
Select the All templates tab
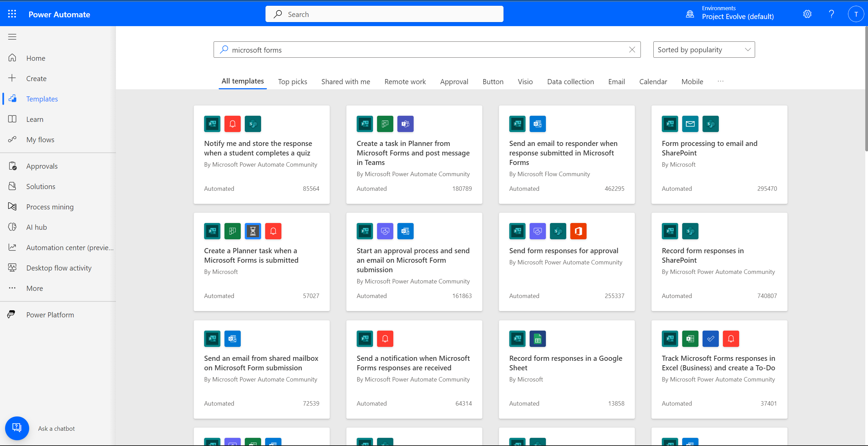click(x=242, y=81)
